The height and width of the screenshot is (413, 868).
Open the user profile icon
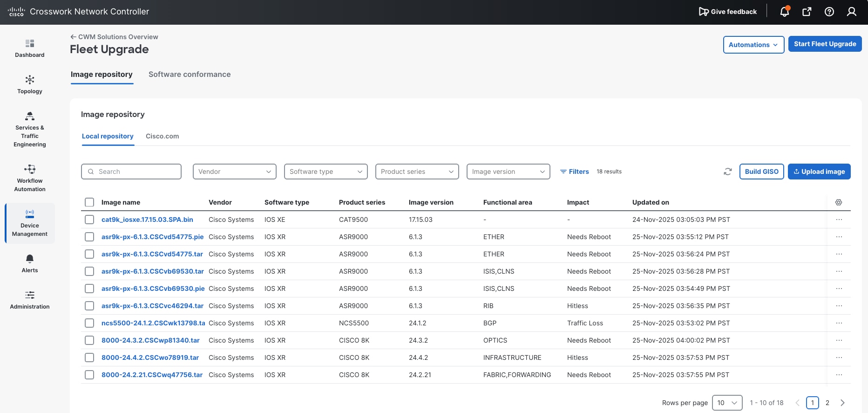[851, 12]
